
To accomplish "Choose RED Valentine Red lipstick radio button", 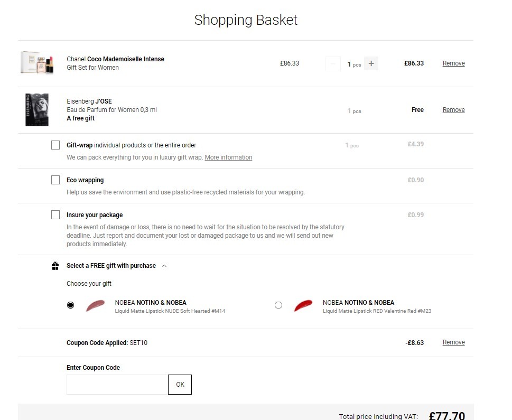I will 278,305.
